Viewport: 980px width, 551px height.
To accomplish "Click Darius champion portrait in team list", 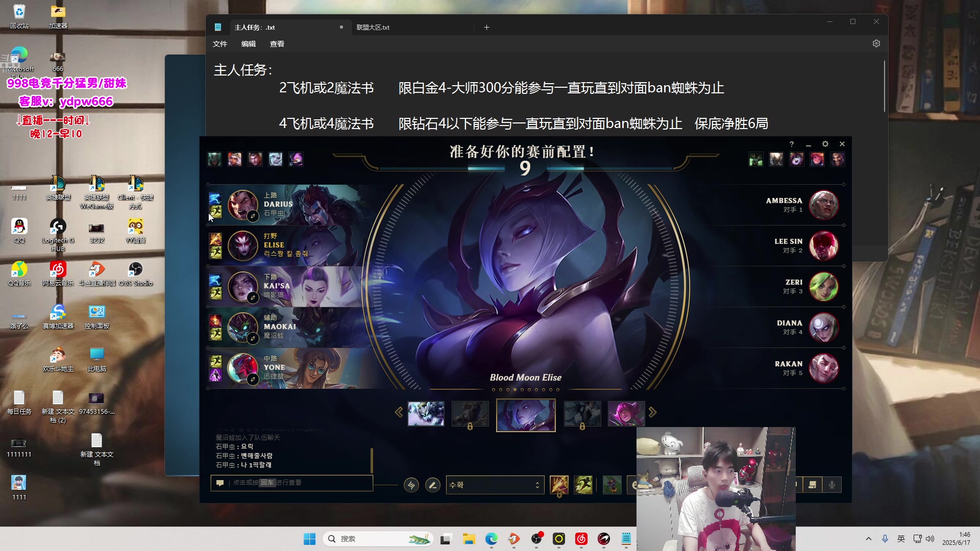I will pos(242,205).
